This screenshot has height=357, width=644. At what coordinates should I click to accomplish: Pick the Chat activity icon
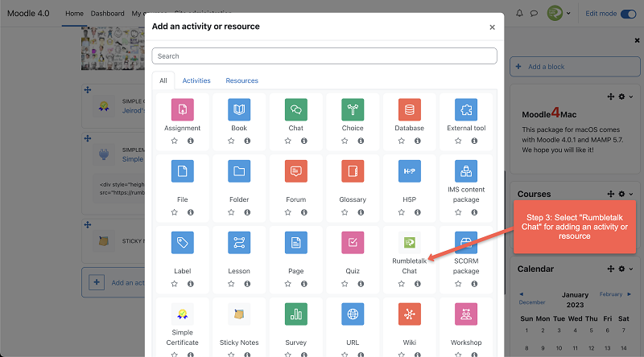click(x=295, y=109)
